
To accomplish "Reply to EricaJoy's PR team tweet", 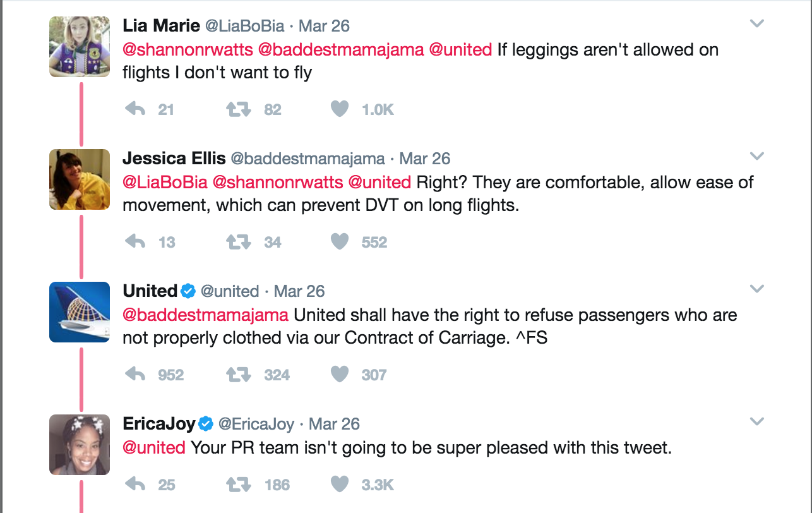I will 136,485.
